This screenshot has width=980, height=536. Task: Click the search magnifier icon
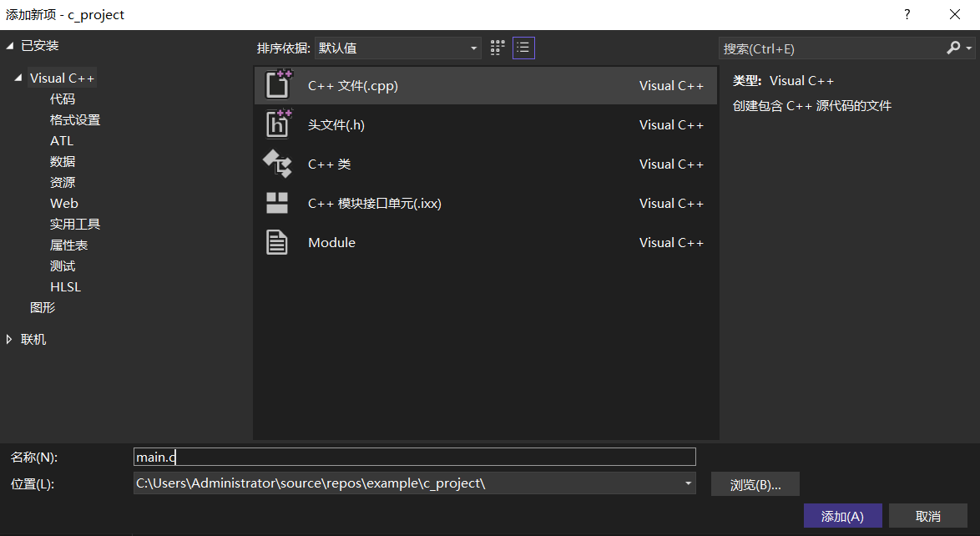pyautogui.click(x=953, y=48)
